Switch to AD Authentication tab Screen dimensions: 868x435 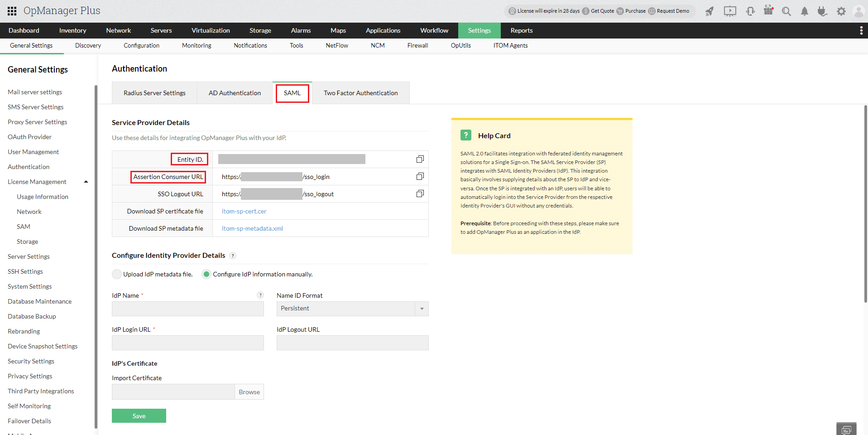coord(235,93)
